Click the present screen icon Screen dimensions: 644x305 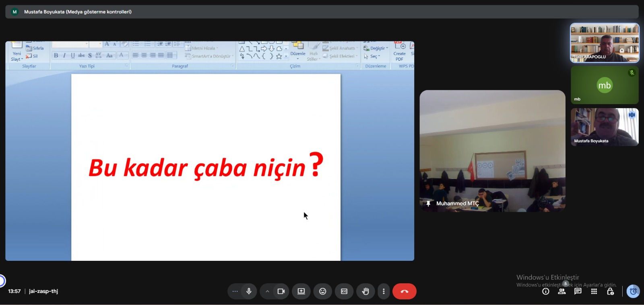coord(301,291)
